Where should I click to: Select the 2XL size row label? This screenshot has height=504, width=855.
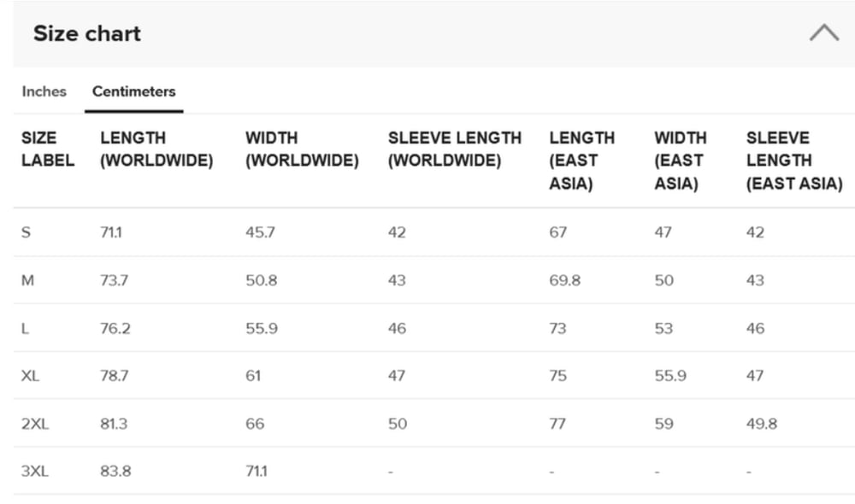(35, 424)
